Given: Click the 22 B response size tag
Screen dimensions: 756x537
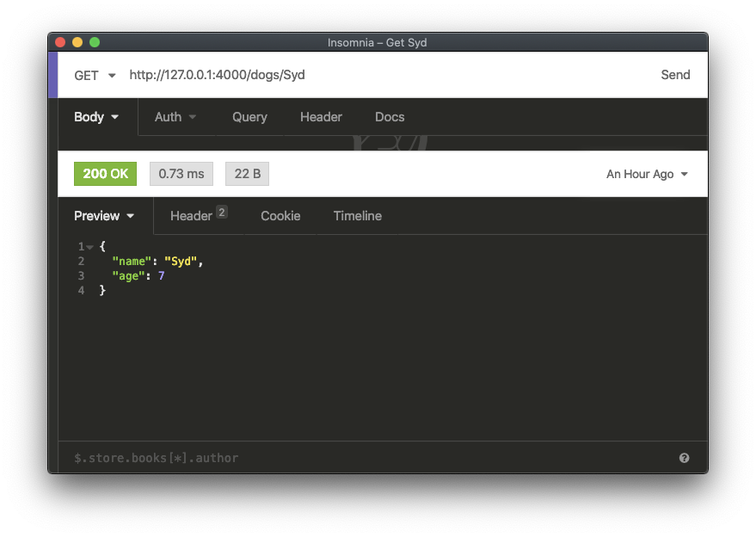Looking at the screenshot, I should 247,174.
